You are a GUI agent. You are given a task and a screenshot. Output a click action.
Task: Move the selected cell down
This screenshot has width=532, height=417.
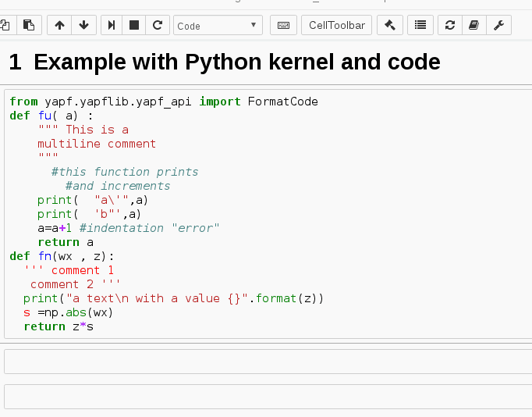(83, 25)
